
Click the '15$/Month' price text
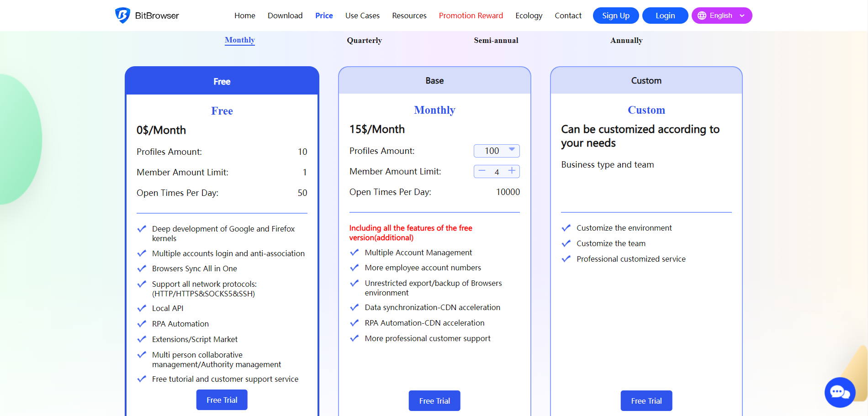click(377, 129)
